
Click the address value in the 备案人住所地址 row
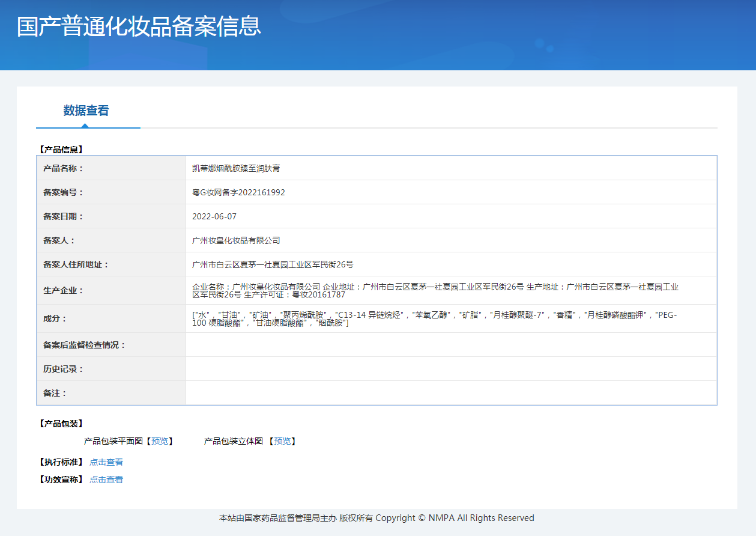point(273,264)
